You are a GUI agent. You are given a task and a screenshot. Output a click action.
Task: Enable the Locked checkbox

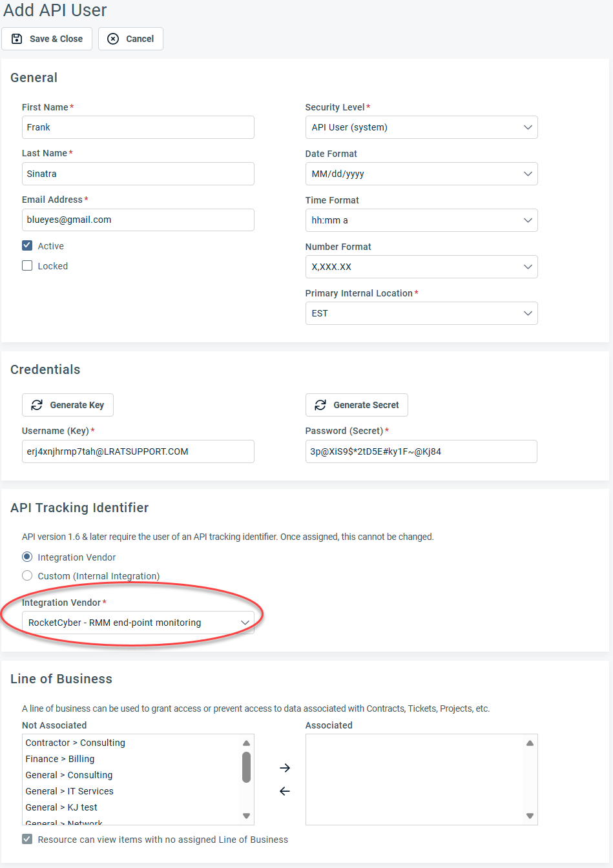pos(27,265)
